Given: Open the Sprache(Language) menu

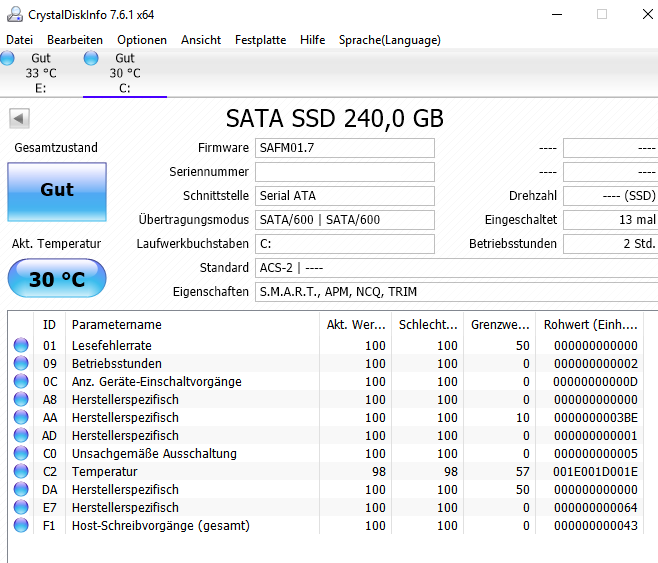Looking at the screenshot, I should [389, 40].
